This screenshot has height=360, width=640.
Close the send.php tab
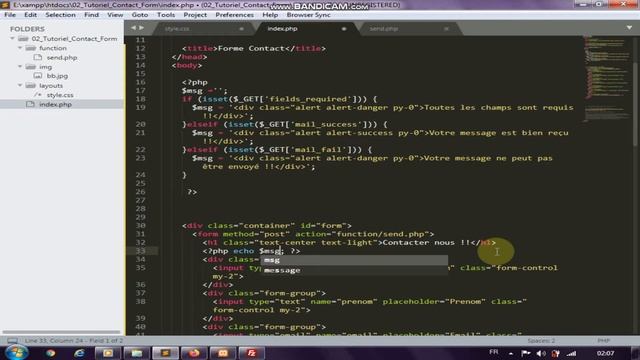point(446,29)
